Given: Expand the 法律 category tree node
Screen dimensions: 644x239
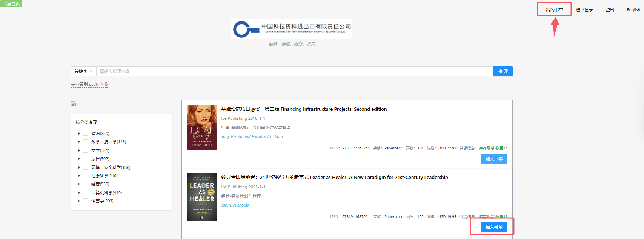Looking at the screenshot, I should click(x=79, y=159).
